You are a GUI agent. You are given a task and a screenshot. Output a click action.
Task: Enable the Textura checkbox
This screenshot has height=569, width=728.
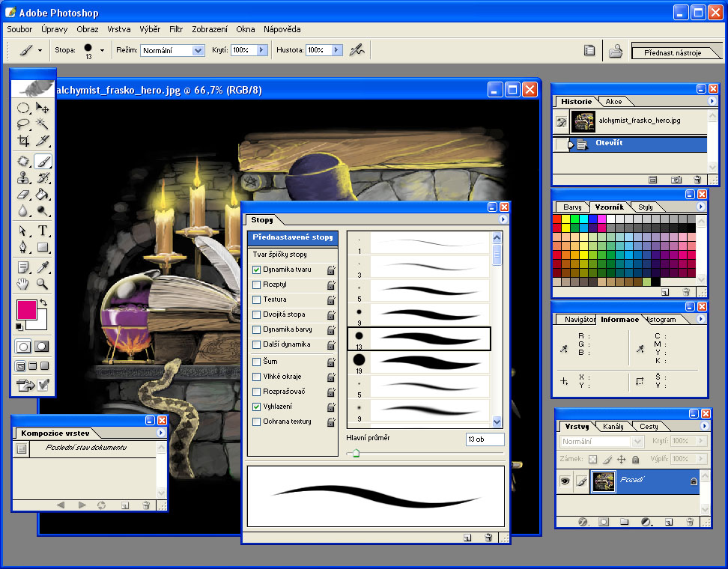coord(256,299)
